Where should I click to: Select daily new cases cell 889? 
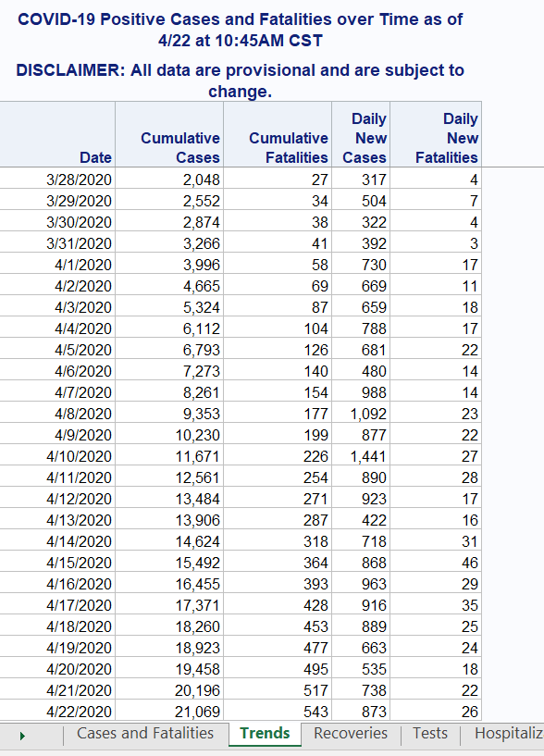[361, 626]
